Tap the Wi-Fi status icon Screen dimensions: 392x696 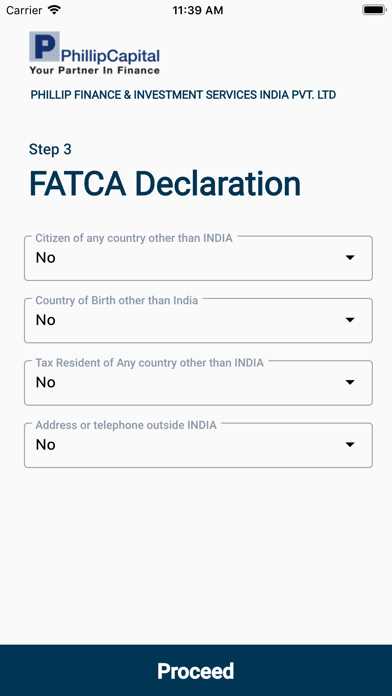(55, 10)
